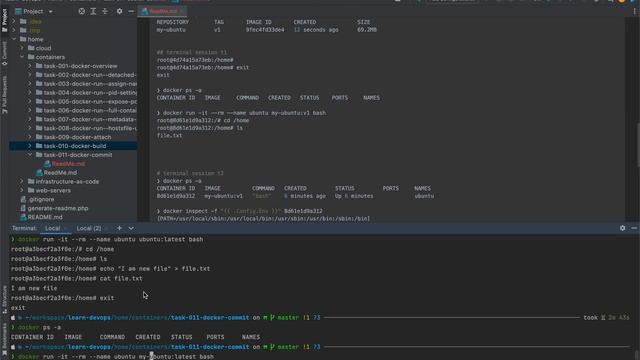This screenshot has width=640, height=360.
Task: Select task-005-docker-run--expose-ports folder
Action: coord(86,102)
